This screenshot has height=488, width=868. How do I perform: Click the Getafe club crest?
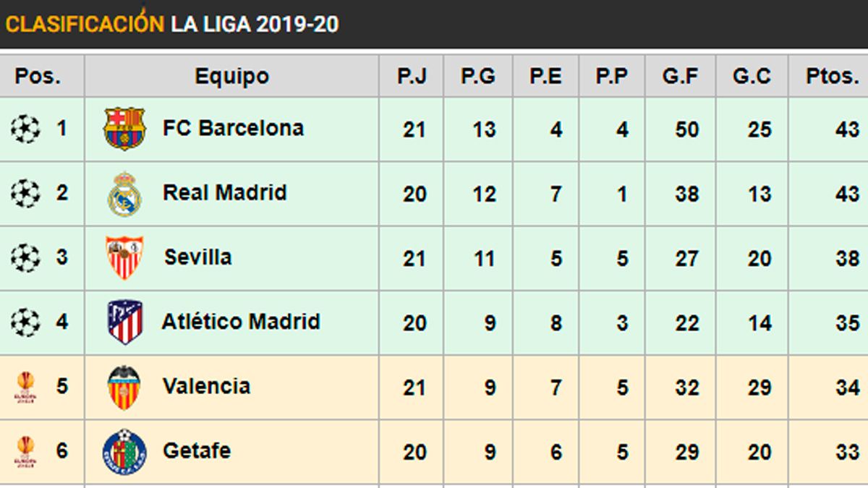(x=124, y=451)
